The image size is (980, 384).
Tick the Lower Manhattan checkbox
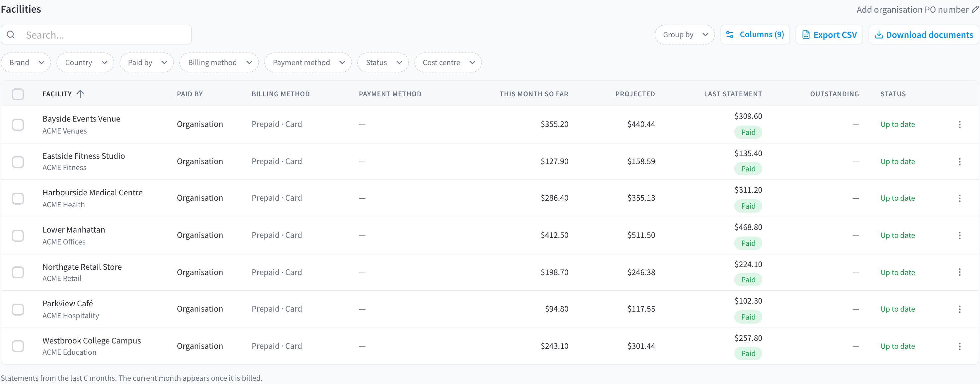(18, 236)
